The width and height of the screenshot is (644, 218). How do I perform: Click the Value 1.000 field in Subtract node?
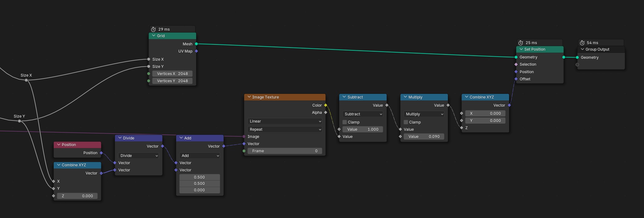click(x=363, y=129)
